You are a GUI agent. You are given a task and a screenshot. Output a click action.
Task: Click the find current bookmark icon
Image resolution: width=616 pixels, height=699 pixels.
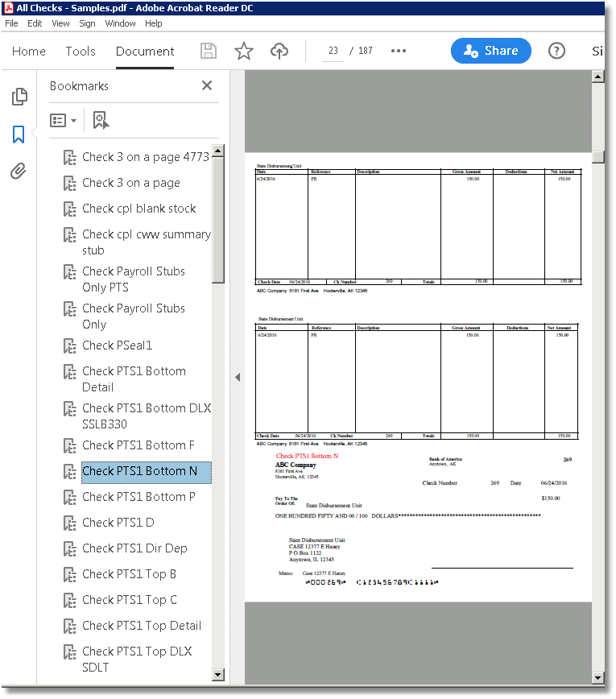[x=101, y=120]
